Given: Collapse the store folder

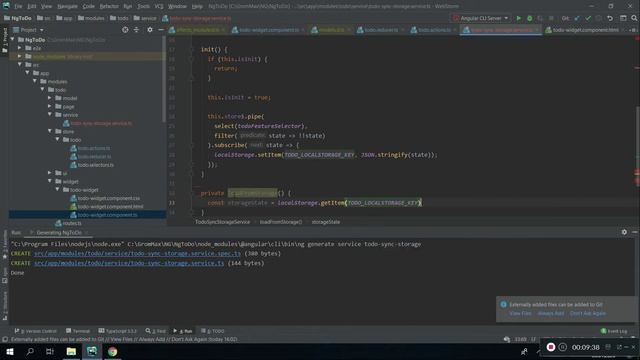Looking at the screenshot, I should tap(50, 131).
